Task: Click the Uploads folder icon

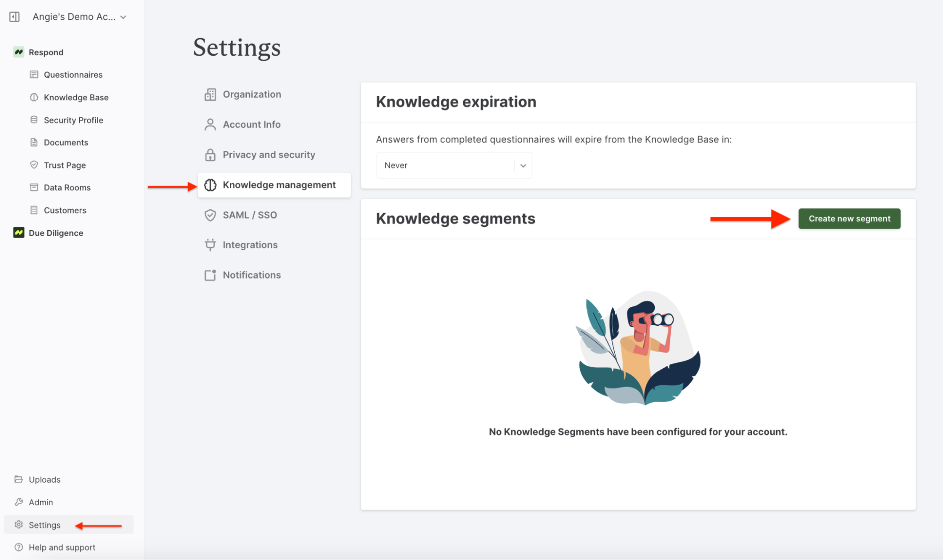Action: 19,479
